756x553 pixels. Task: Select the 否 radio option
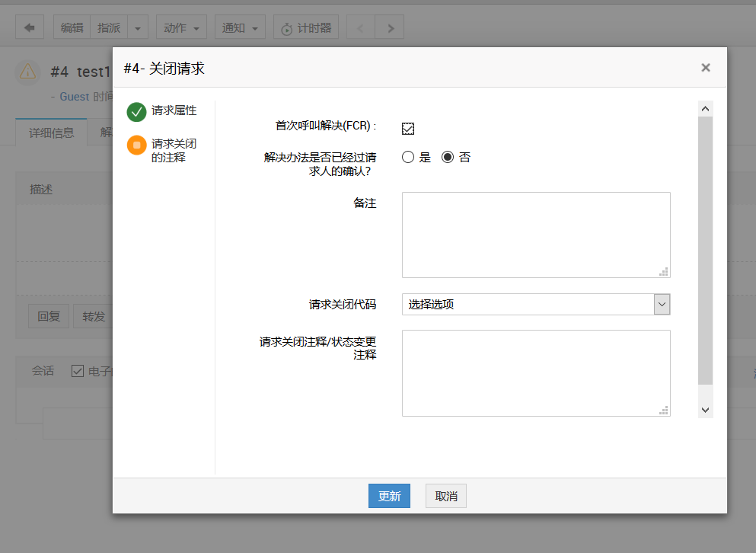click(x=448, y=158)
